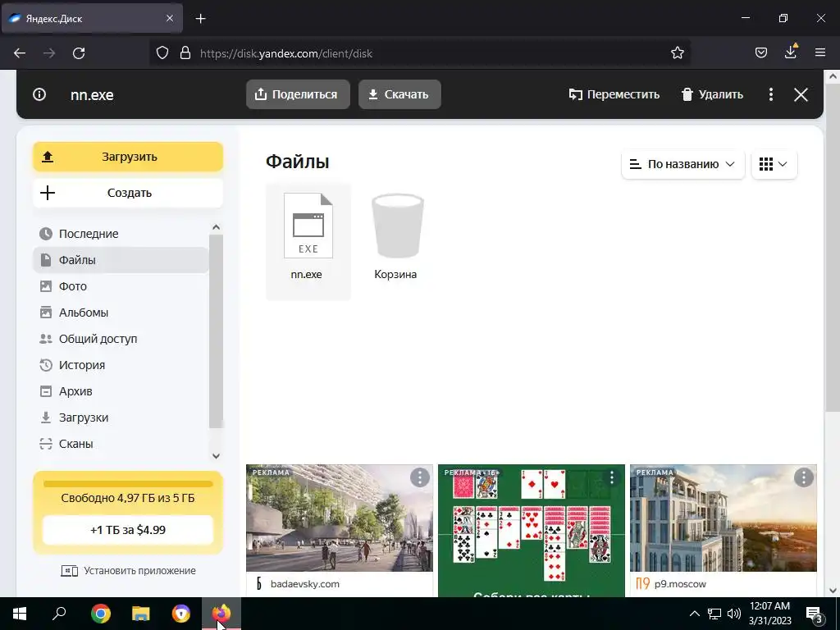This screenshot has height=630, width=840.
Task: Move the file using Переместить
Action: [614, 95]
